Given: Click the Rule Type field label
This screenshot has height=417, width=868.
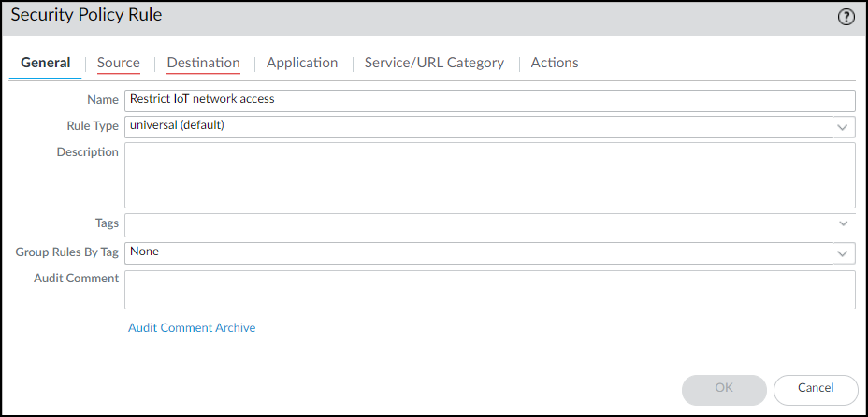Looking at the screenshot, I should click(x=94, y=126).
